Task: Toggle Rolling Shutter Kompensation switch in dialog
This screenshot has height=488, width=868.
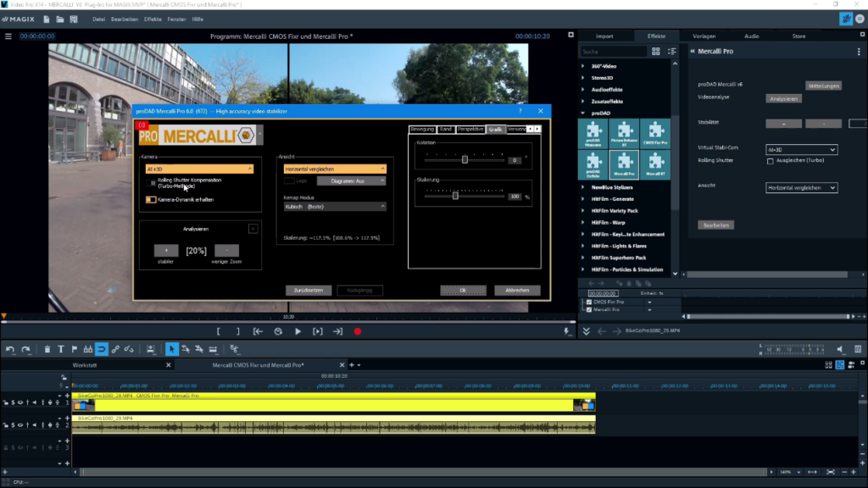Action: [x=151, y=183]
